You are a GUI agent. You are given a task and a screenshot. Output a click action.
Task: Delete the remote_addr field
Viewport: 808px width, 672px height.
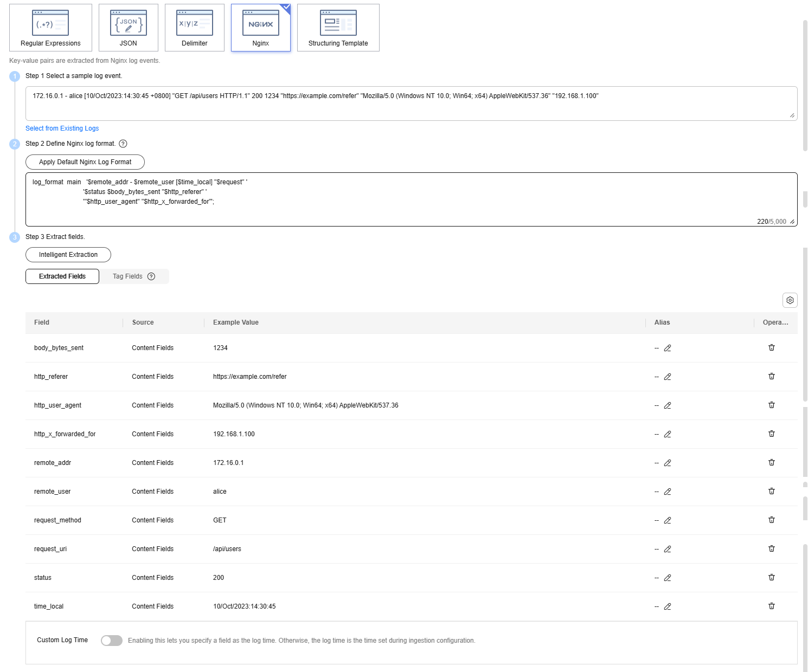[771, 463]
